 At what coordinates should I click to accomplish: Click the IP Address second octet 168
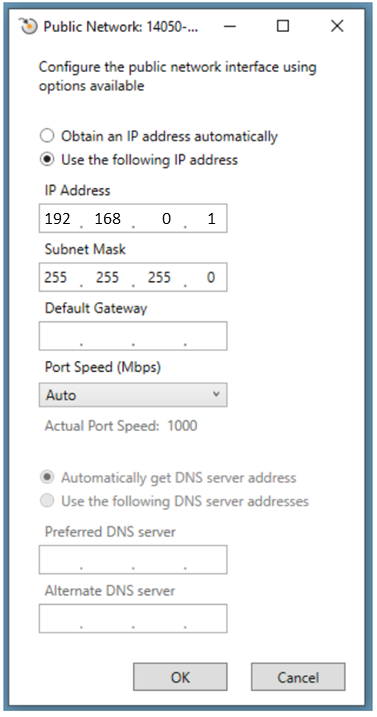click(x=108, y=219)
